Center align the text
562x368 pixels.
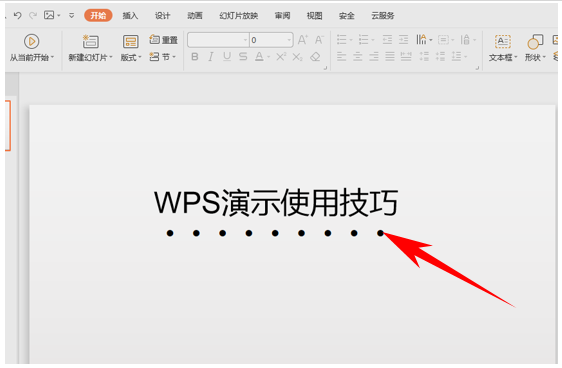[x=358, y=57]
